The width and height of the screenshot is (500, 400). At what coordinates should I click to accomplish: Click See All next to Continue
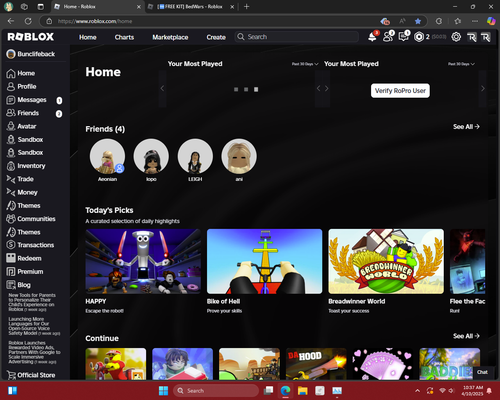[466, 336]
